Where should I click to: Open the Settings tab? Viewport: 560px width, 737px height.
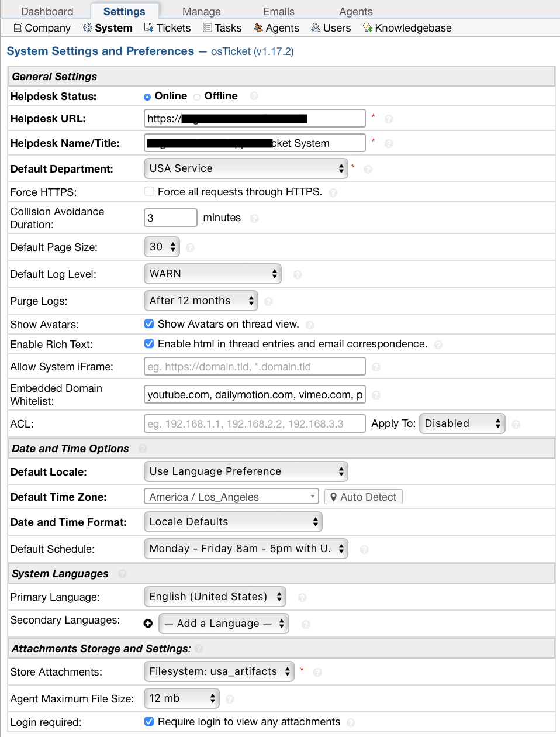125,12
